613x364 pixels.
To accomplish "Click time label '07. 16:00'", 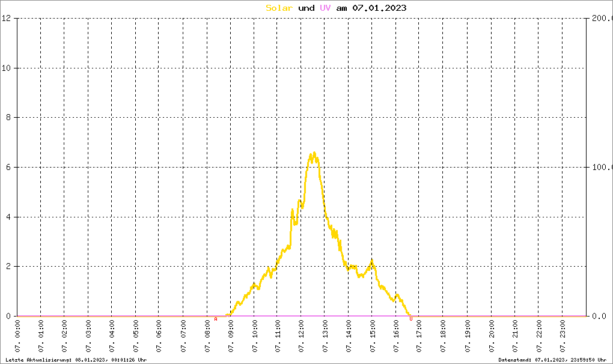I will 396,336.
